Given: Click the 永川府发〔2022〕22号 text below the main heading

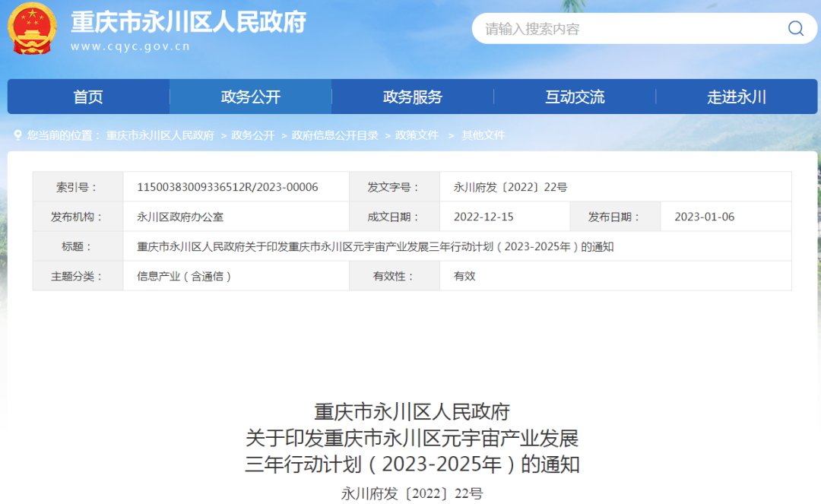Looking at the screenshot, I should click(x=411, y=493).
